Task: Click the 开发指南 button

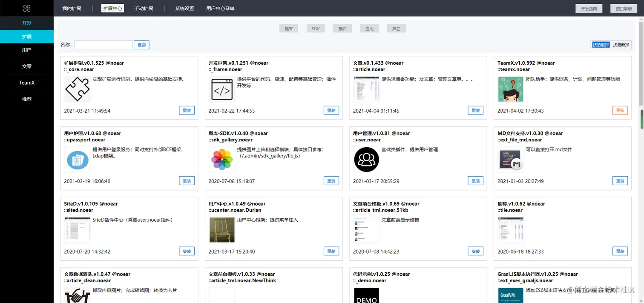Action: click(x=589, y=9)
